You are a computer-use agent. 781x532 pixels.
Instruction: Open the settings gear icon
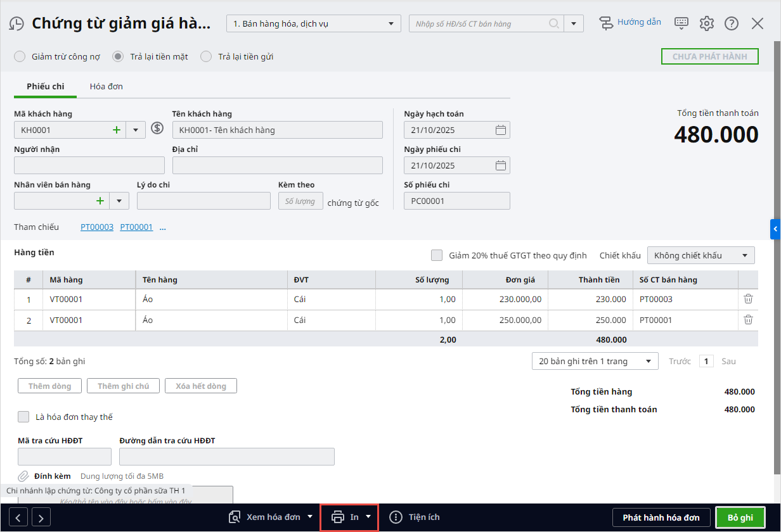pyautogui.click(x=706, y=24)
